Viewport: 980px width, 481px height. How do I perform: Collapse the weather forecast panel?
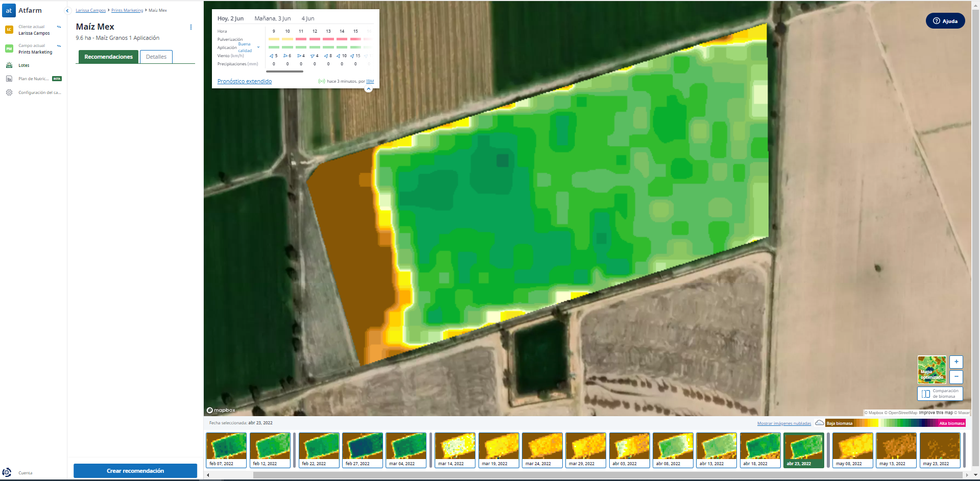[x=368, y=89]
